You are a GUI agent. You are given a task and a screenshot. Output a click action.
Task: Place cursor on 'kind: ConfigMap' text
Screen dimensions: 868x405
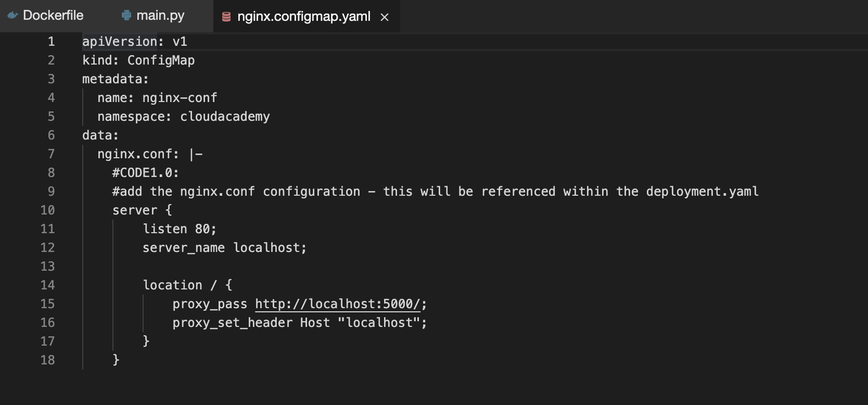(x=138, y=60)
